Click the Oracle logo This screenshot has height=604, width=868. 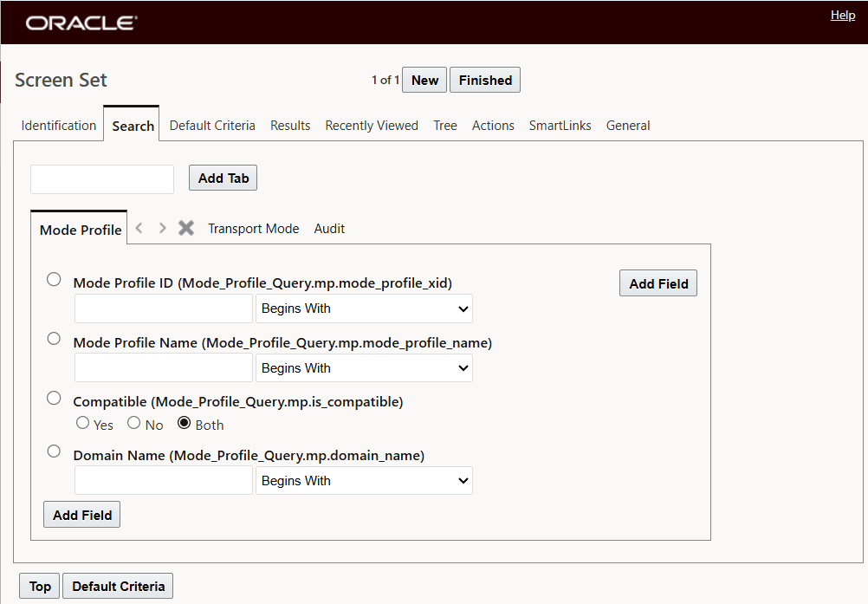(81, 23)
